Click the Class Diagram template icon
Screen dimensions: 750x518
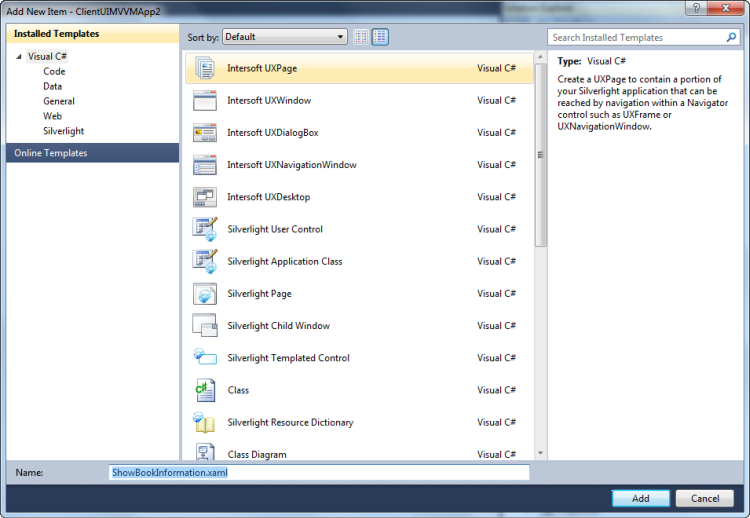pos(205,452)
